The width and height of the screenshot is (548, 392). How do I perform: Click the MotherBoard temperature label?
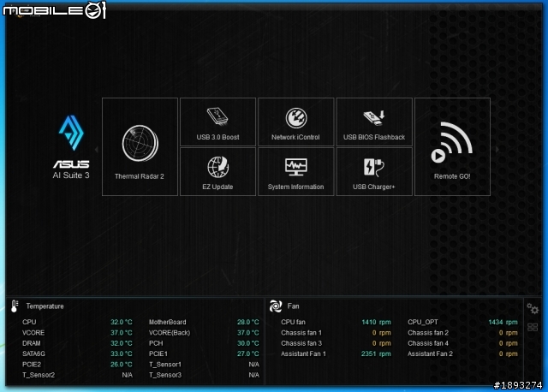[x=168, y=322]
